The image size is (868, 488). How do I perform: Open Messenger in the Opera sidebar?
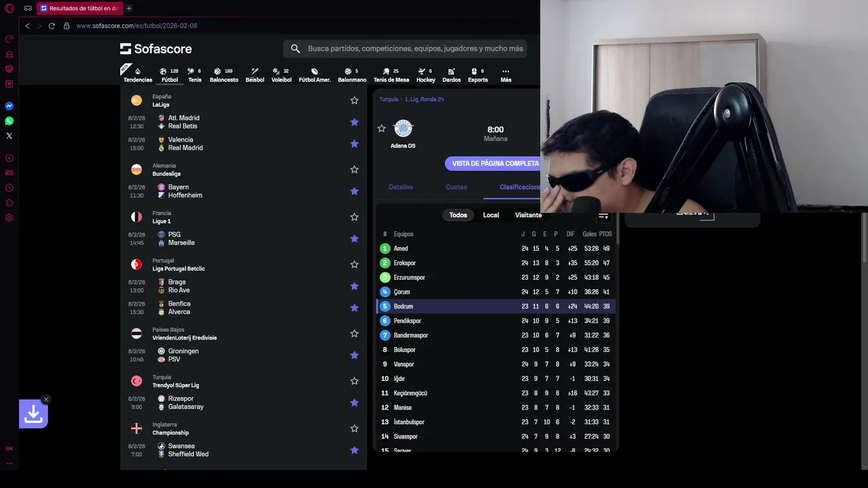9,106
